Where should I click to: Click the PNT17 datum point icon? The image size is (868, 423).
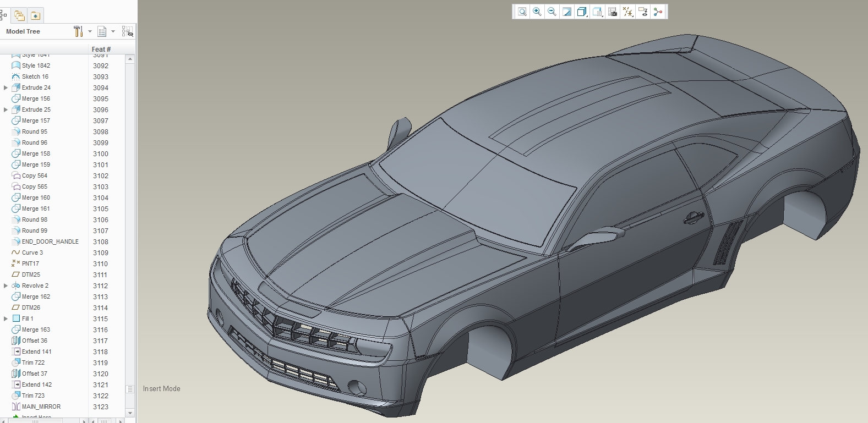[16, 263]
